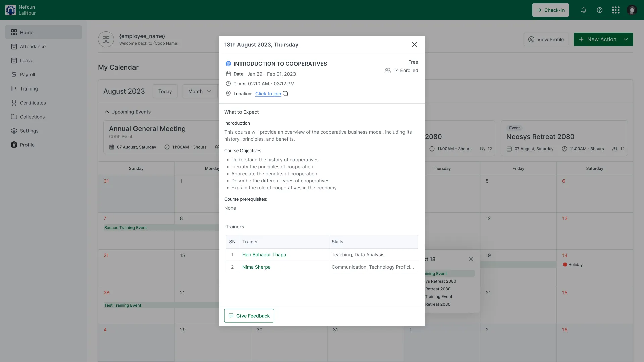
Task: Open the Neosys Retreat 2080 event card
Action: pos(564,138)
